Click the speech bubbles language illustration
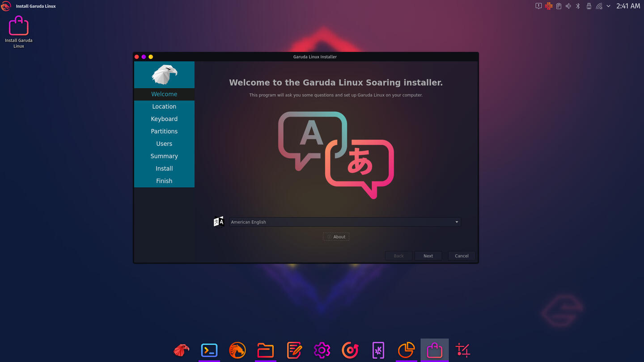This screenshot has width=644, height=362. tap(336, 155)
